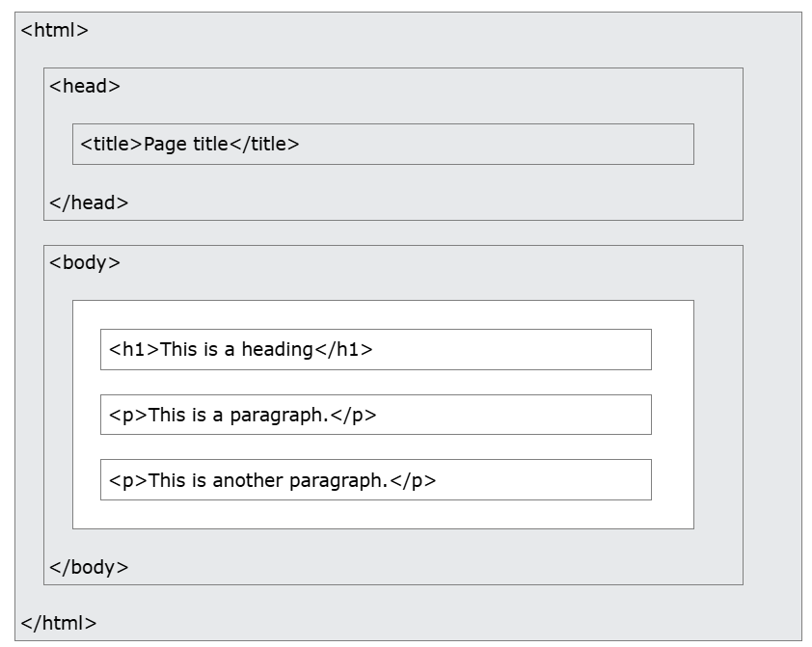Select the <h1>This is a heading</h1> box

pos(501,350)
